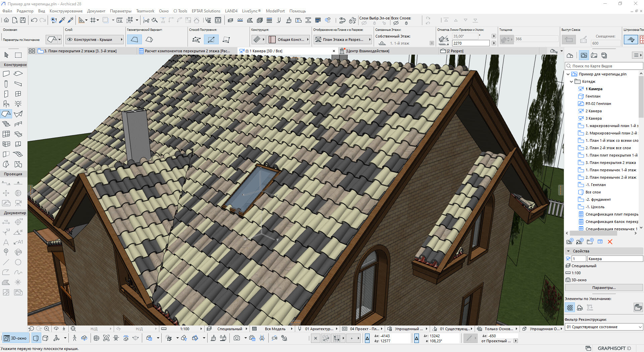The height and width of the screenshot is (352, 644).
Task: Click the camera snapshot icon in bottom toolbar
Action: [237, 338]
